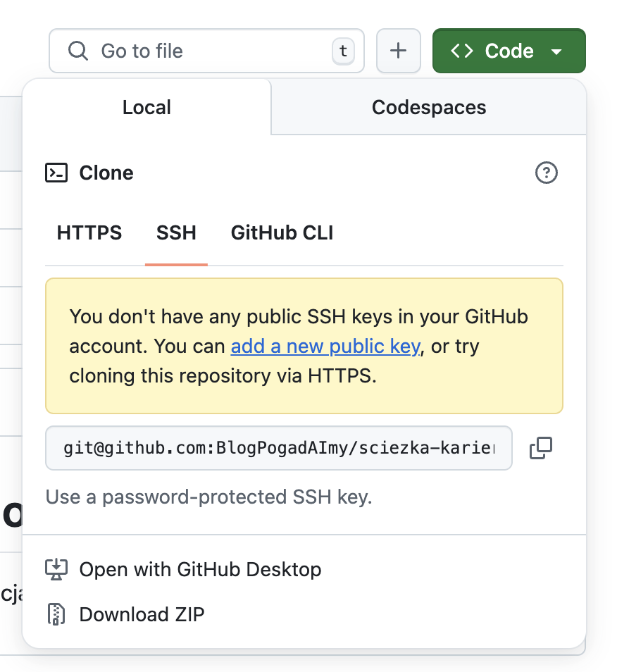This screenshot has height=672, width=617.
Task: Click the plus icon to create new
Action: 398,50
